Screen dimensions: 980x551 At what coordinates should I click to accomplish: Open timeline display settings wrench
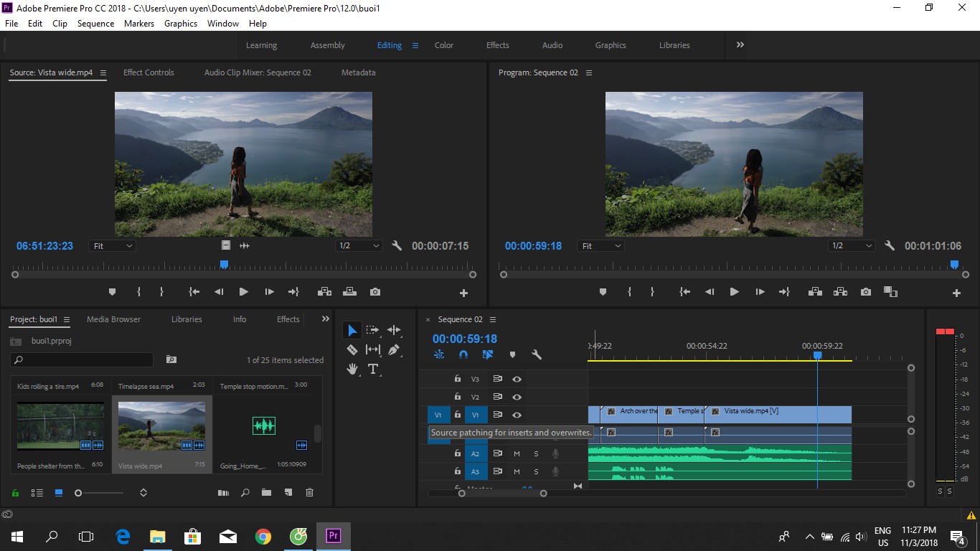[x=536, y=354]
